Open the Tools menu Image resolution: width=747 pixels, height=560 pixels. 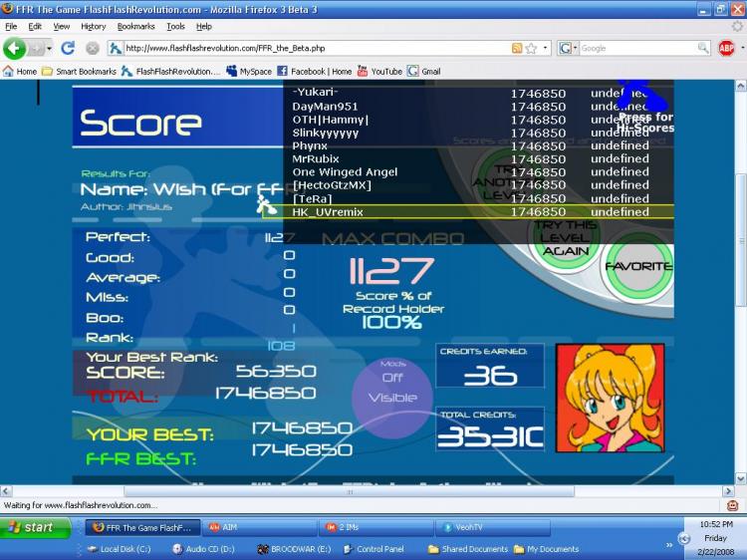pos(175,26)
